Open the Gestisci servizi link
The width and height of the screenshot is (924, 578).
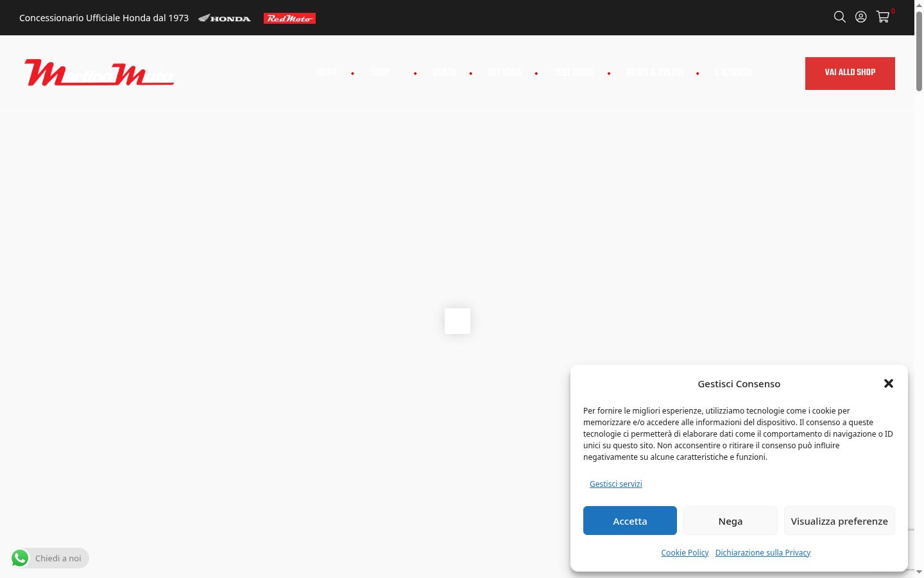coord(616,484)
